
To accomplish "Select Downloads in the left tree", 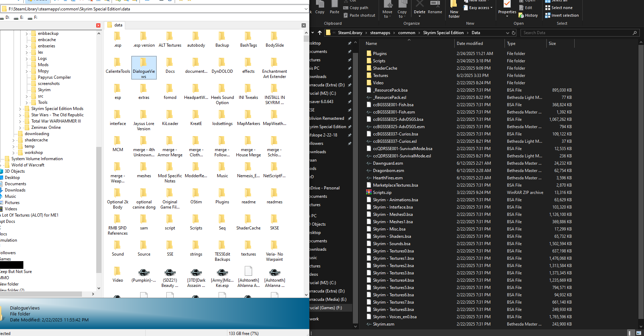I will (15, 190).
